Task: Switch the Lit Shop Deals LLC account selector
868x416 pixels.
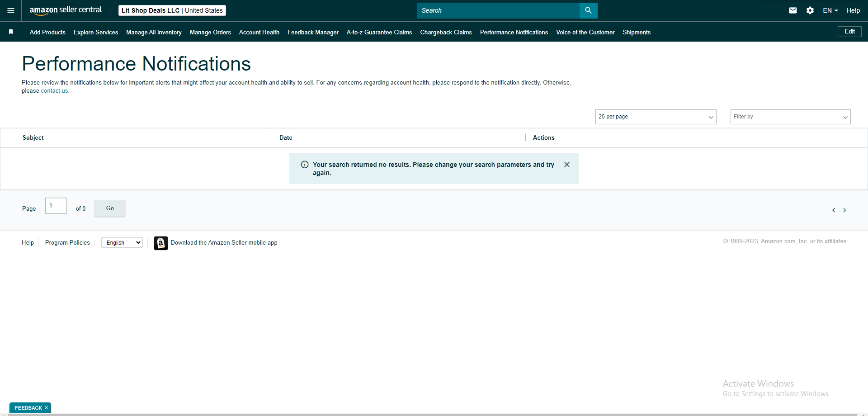Action: tap(172, 10)
